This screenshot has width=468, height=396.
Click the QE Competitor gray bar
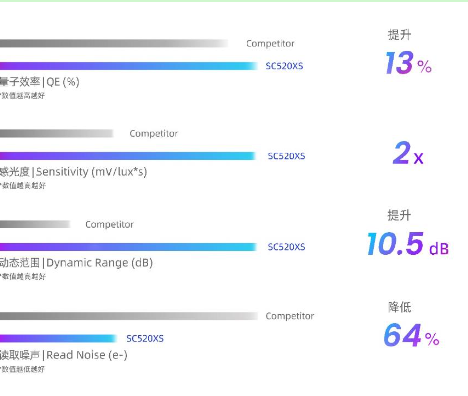point(114,43)
